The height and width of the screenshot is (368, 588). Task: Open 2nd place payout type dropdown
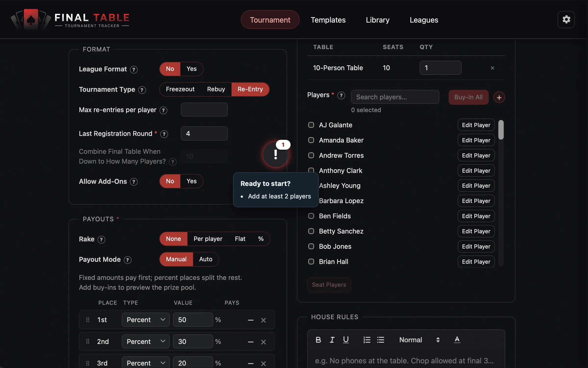(146, 342)
